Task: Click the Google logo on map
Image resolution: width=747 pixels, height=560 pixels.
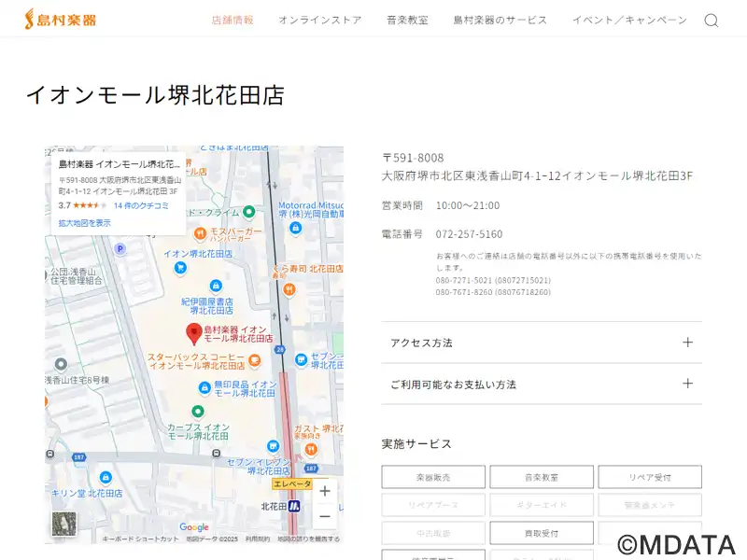Action: tap(194, 526)
